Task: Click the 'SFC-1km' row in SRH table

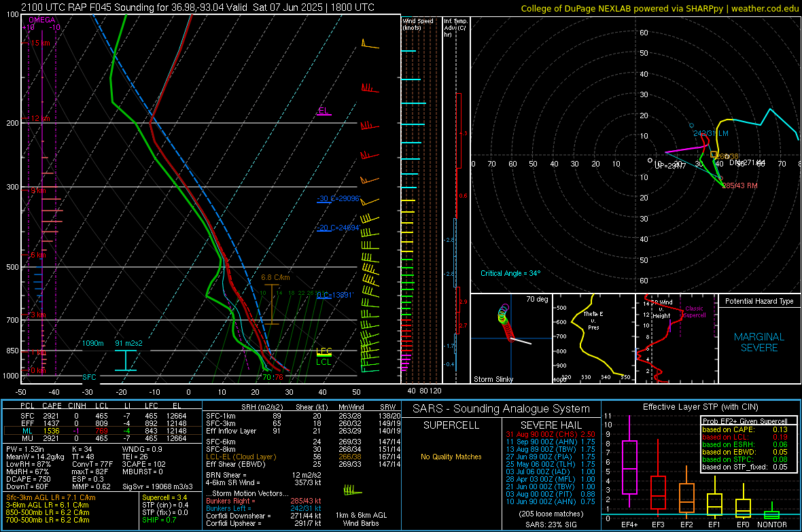Action: pyautogui.click(x=303, y=416)
